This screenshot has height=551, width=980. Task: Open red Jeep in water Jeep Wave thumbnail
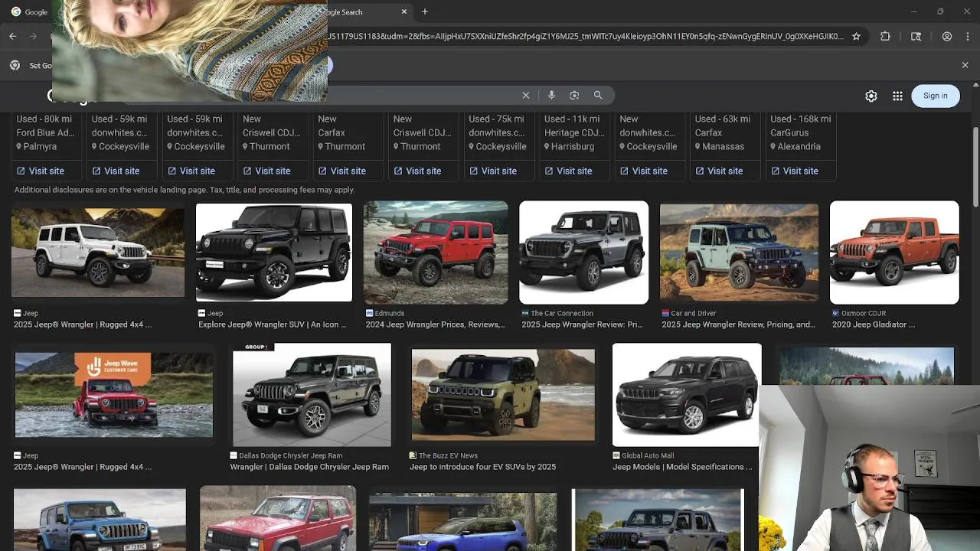[114, 395]
